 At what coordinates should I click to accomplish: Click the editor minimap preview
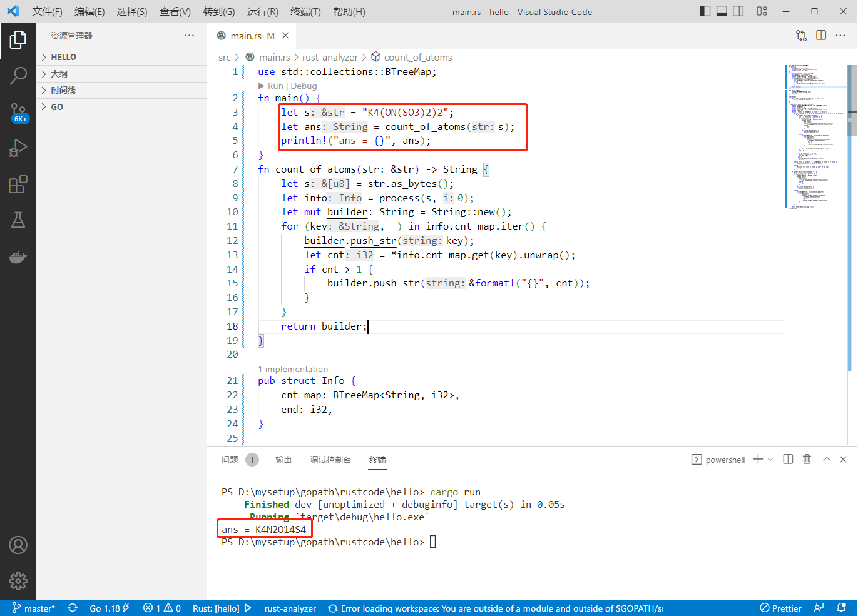click(x=816, y=136)
